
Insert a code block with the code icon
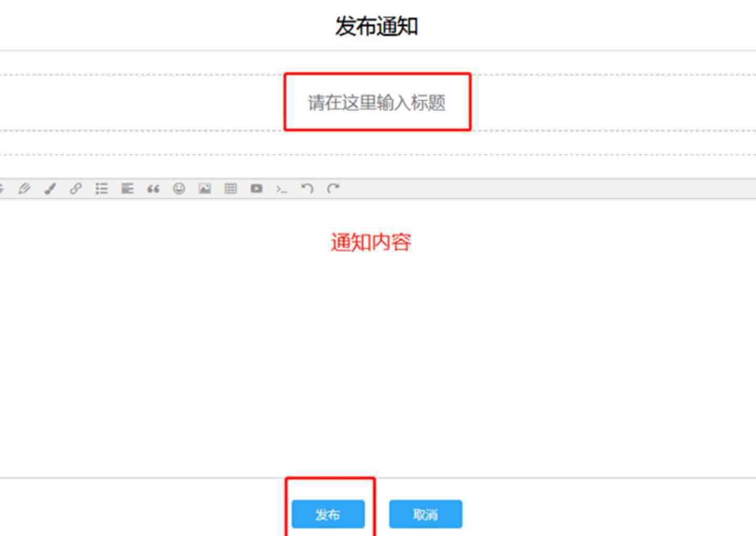coord(282,189)
